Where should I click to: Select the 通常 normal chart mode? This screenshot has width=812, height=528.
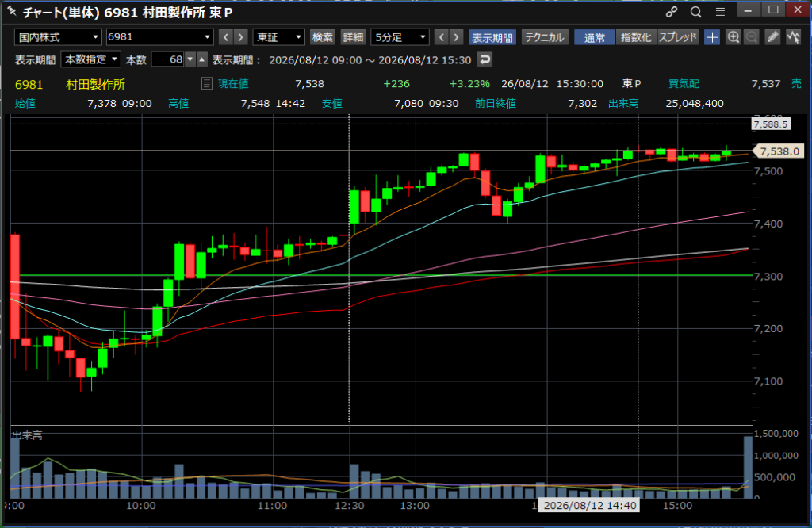[595, 37]
